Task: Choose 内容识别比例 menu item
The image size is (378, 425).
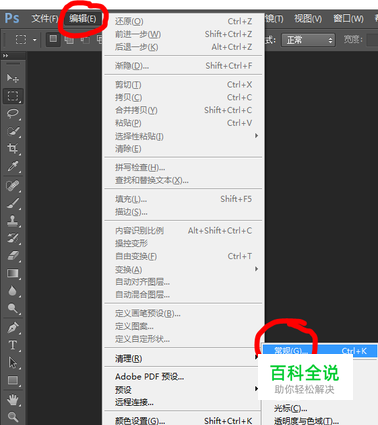Action: 183,231
